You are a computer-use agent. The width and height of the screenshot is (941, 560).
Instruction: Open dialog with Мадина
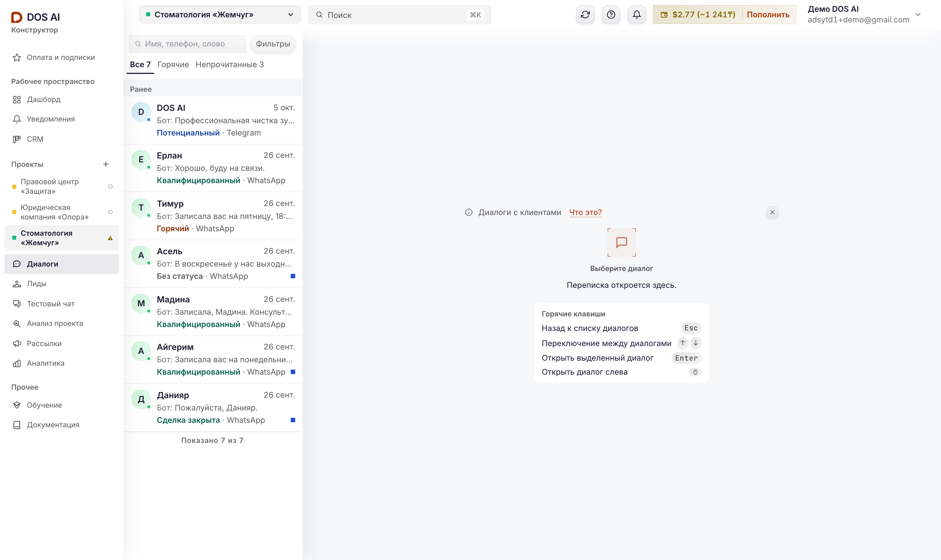[213, 312]
